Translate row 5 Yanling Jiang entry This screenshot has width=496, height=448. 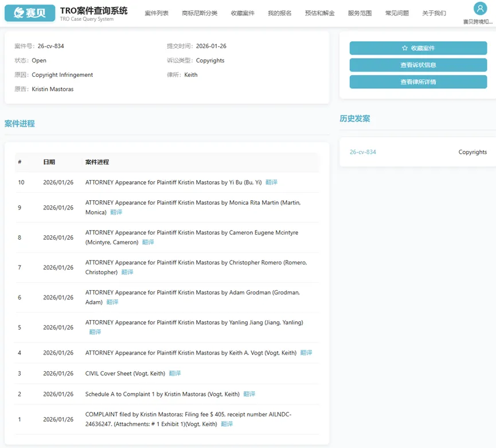pyautogui.click(x=95, y=332)
